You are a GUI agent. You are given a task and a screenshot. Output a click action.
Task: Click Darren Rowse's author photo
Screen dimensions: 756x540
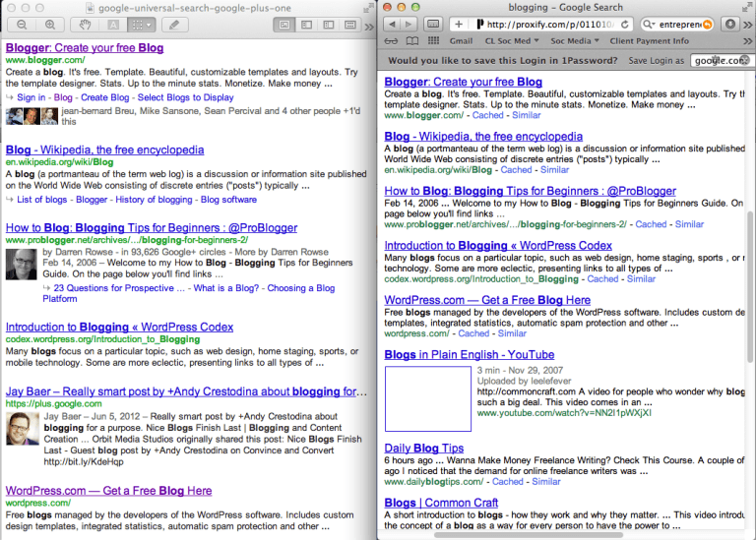(21, 265)
